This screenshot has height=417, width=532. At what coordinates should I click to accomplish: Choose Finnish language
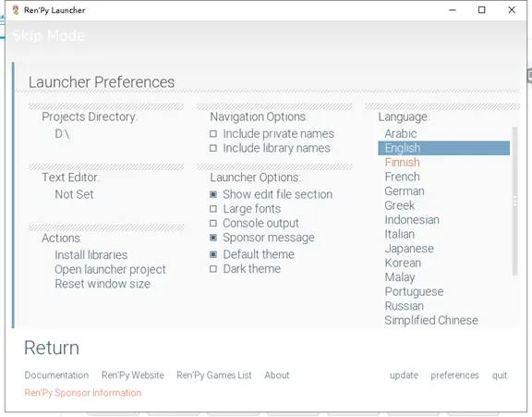point(402,163)
